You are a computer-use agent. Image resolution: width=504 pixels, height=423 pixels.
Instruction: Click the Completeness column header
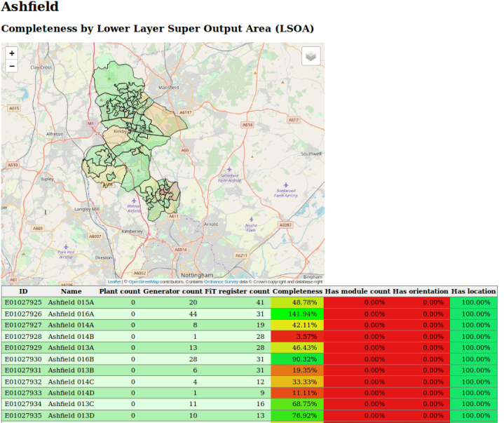297,291
